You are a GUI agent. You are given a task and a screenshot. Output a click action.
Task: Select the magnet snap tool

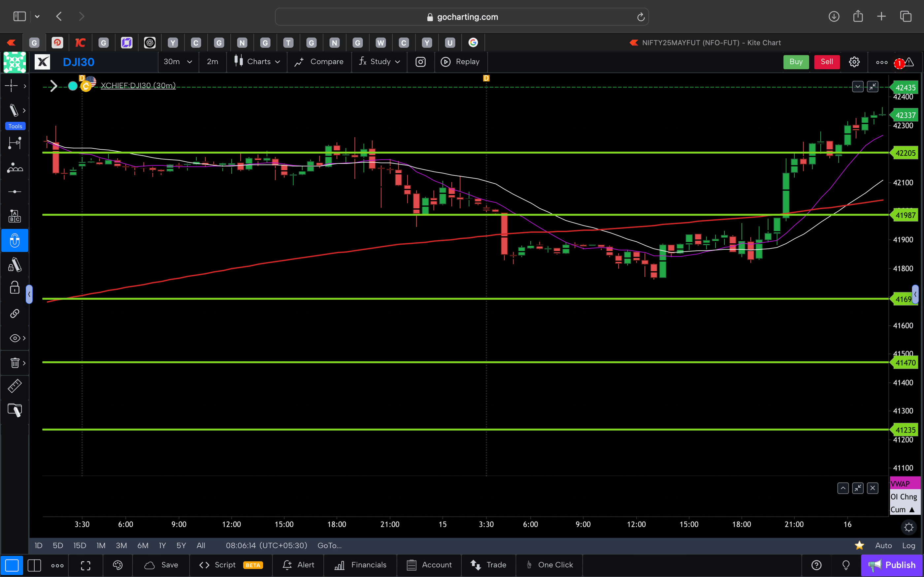click(x=15, y=240)
